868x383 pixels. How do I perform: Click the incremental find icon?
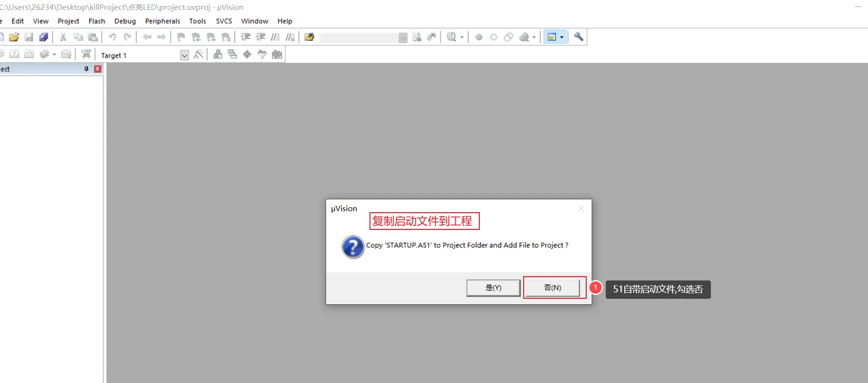pyautogui.click(x=432, y=37)
